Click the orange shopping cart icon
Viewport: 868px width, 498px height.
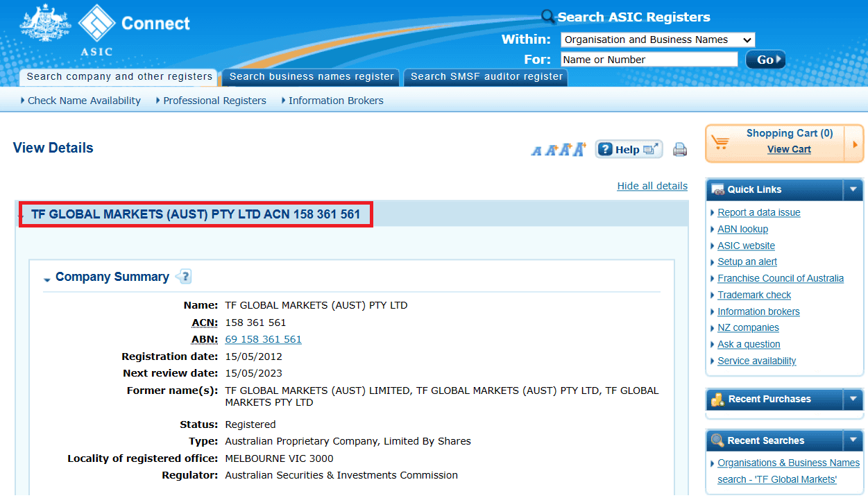click(721, 142)
